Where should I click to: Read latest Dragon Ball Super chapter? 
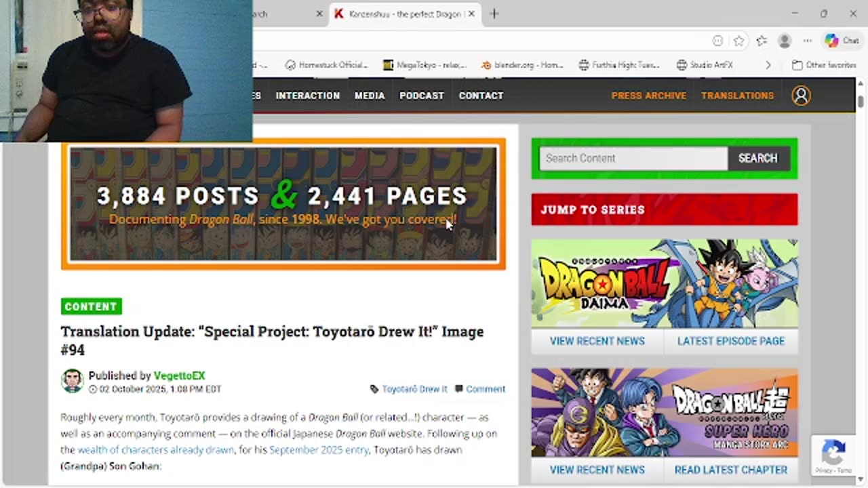click(x=731, y=470)
